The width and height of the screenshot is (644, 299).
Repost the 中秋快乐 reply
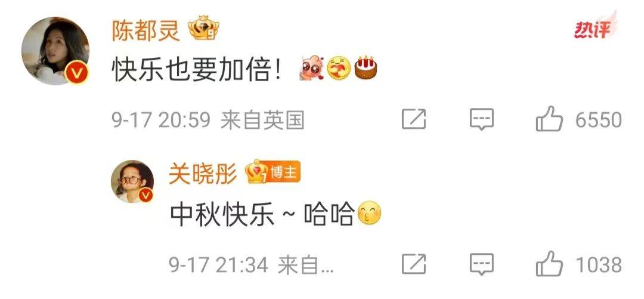point(414,264)
